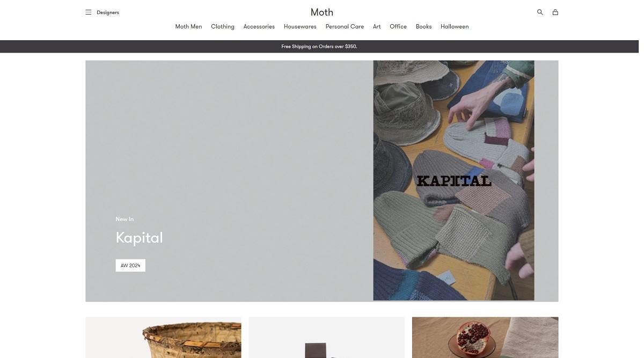Screen dimensions: 644x358
Task: Open the Clothing category
Action: coord(223,26)
